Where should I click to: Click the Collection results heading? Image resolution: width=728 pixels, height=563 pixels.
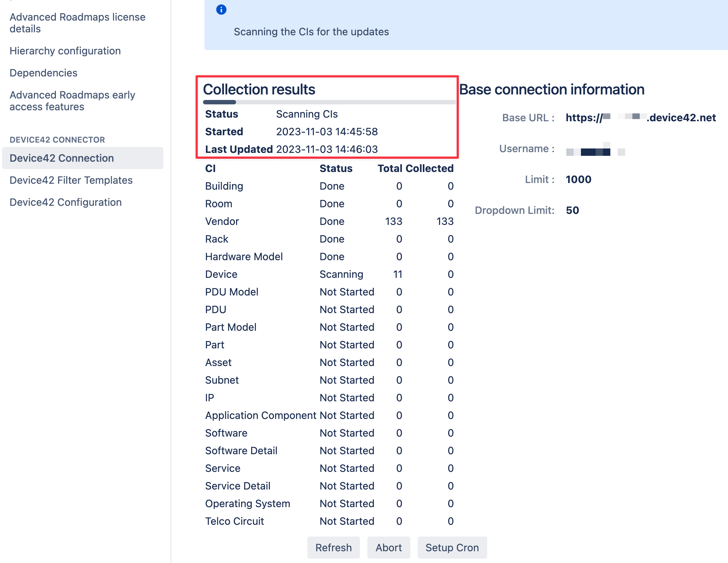pos(260,89)
